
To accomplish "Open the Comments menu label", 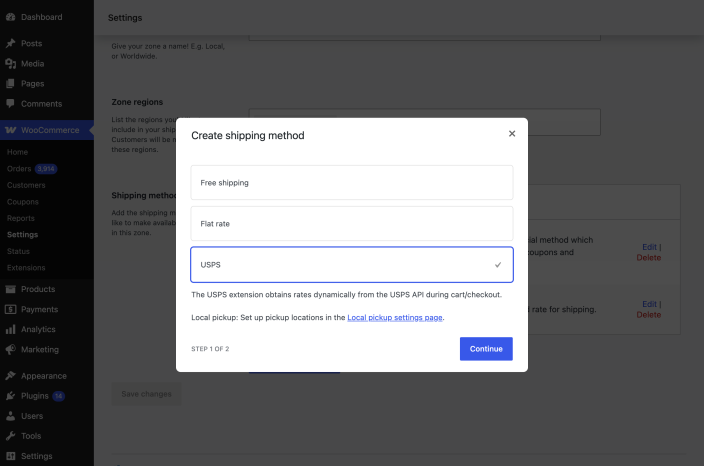I will click(41, 104).
